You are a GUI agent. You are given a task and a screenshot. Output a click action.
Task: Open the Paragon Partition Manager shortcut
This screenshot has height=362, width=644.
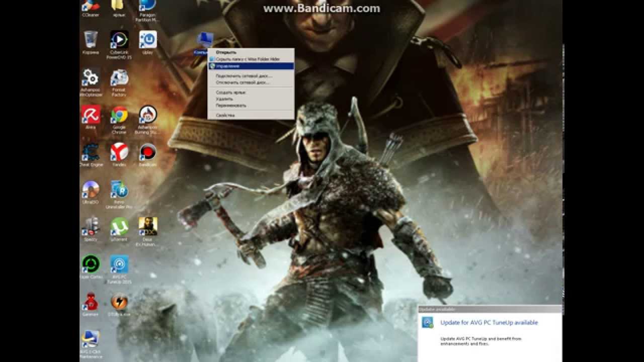pyautogui.click(x=147, y=11)
